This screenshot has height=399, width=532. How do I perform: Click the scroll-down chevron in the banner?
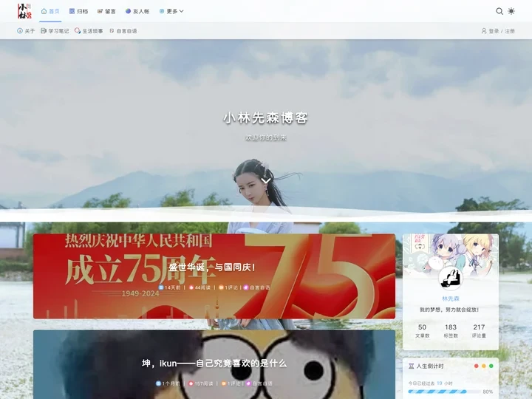266,180
